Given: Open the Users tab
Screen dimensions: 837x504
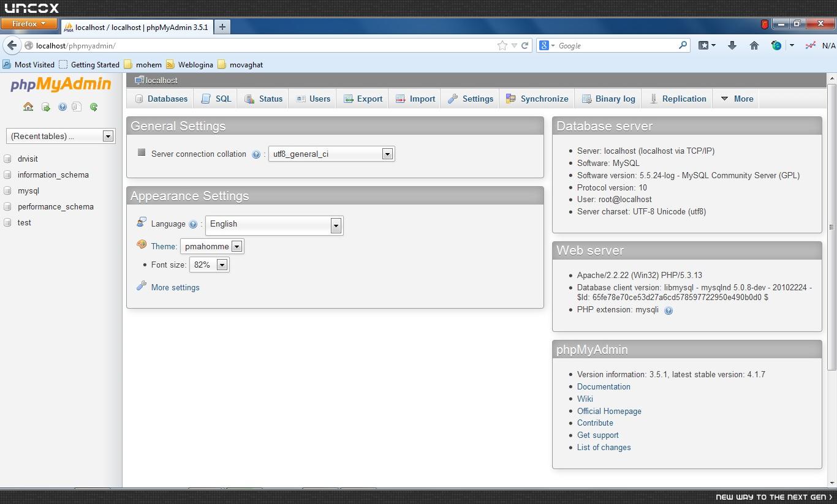Looking at the screenshot, I should coord(313,99).
